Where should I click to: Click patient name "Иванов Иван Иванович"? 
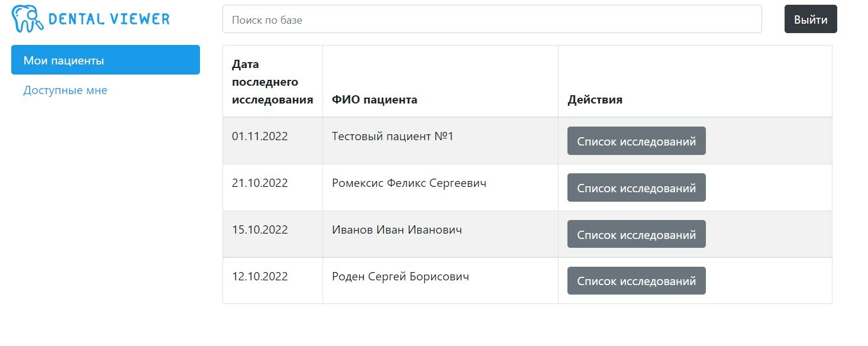396,230
